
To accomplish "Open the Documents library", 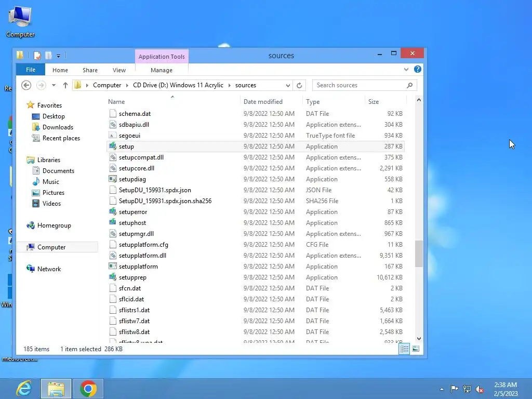I will tap(58, 170).
